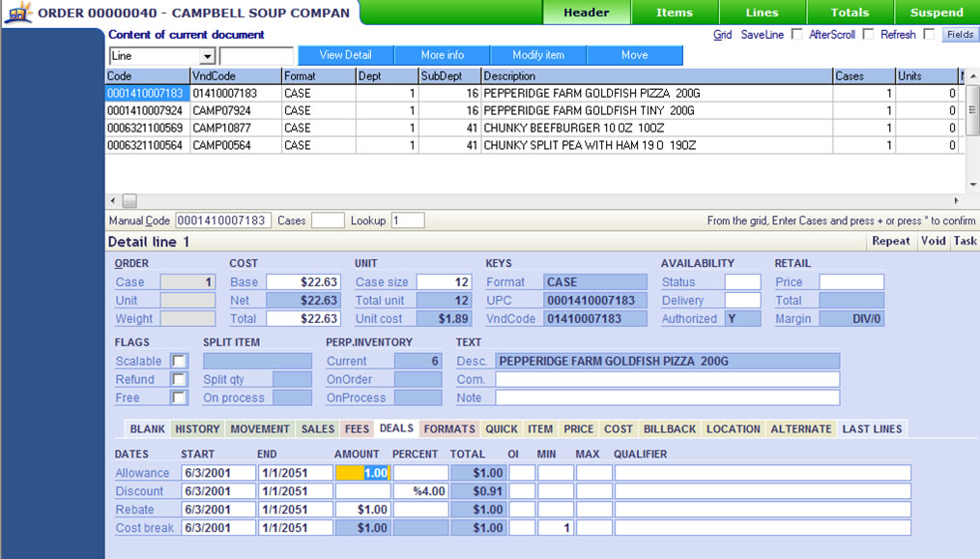Click the Base cost field

pos(303,282)
